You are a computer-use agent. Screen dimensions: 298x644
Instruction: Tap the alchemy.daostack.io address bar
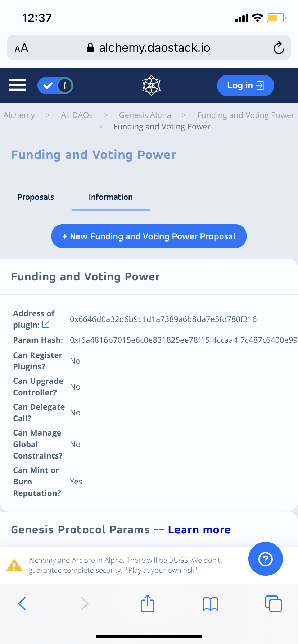pyautogui.click(x=149, y=48)
